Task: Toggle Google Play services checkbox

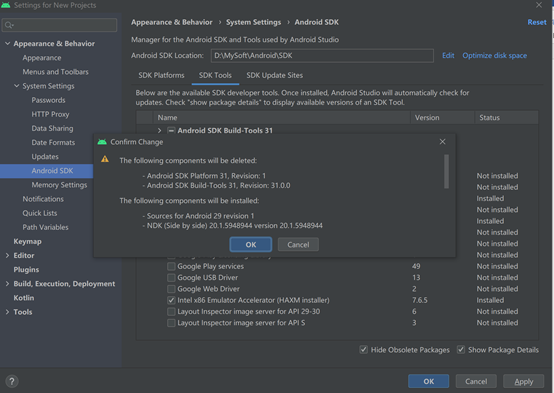Action: point(171,266)
